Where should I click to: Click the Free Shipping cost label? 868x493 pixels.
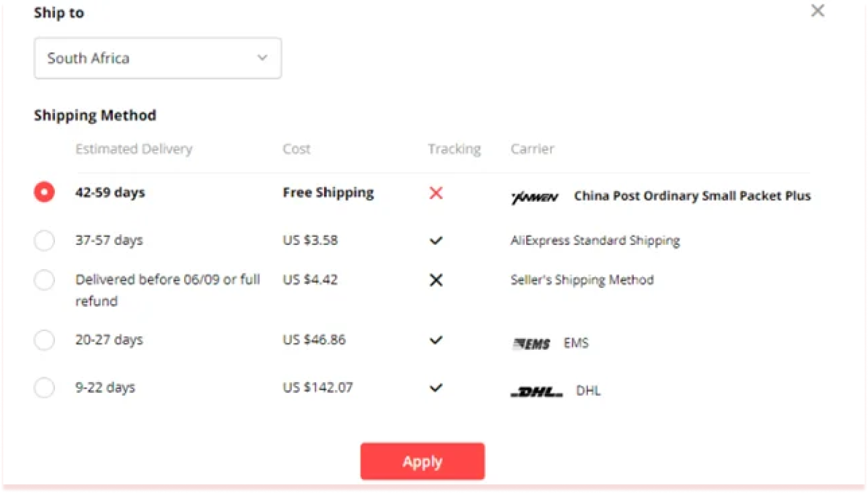(328, 193)
